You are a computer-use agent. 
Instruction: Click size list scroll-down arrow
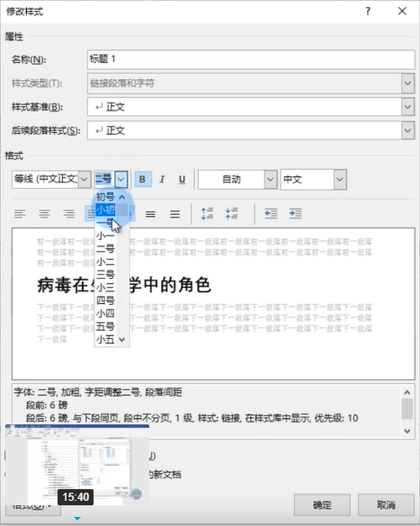[x=122, y=340]
